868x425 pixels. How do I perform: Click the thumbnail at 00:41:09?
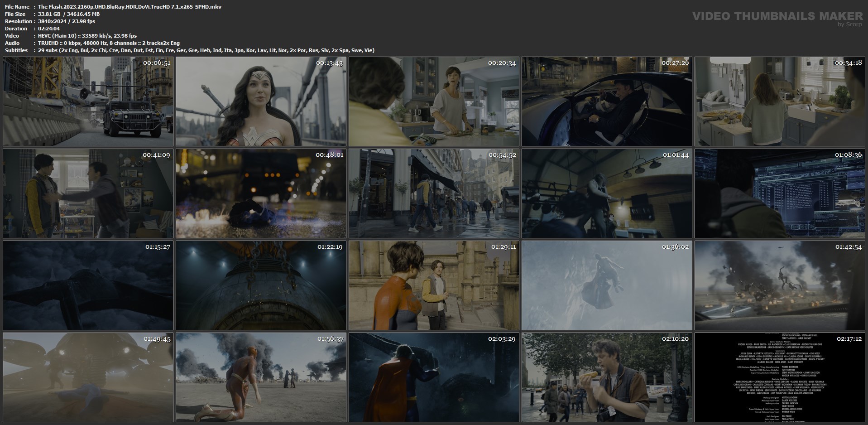[x=88, y=193]
